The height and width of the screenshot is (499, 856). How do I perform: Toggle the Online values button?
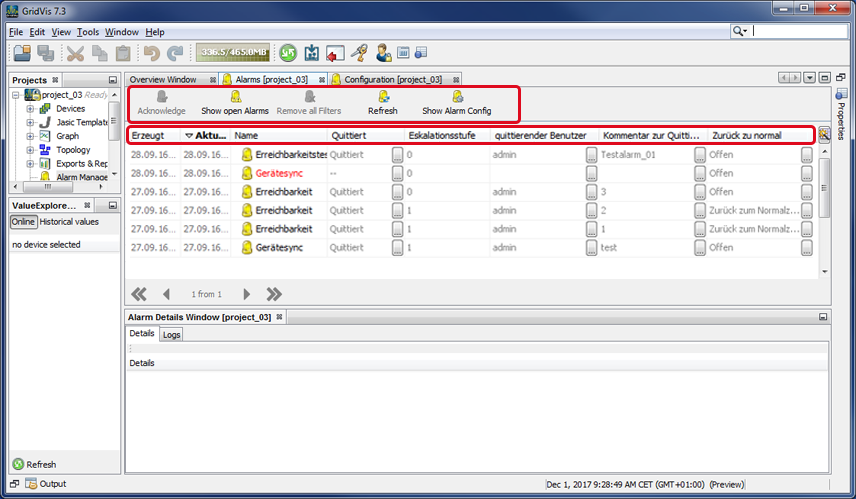[23, 222]
